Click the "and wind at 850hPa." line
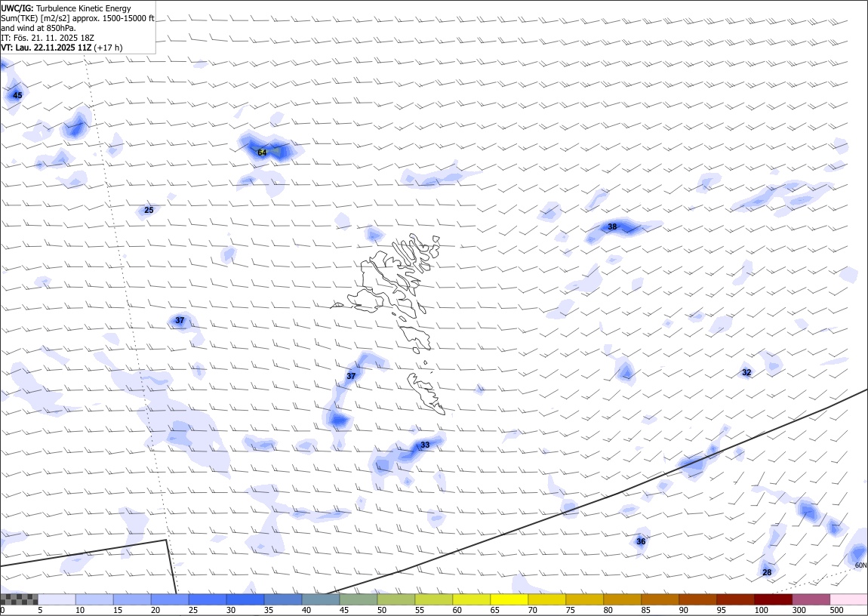This screenshot has width=868, height=616. pos(38,28)
